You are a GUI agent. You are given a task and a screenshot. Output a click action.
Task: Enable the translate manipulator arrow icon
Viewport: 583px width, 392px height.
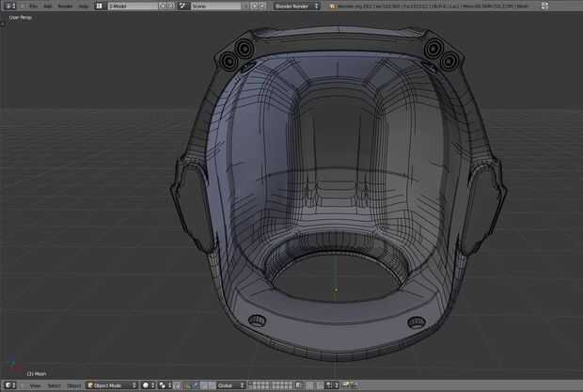pos(196,385)
